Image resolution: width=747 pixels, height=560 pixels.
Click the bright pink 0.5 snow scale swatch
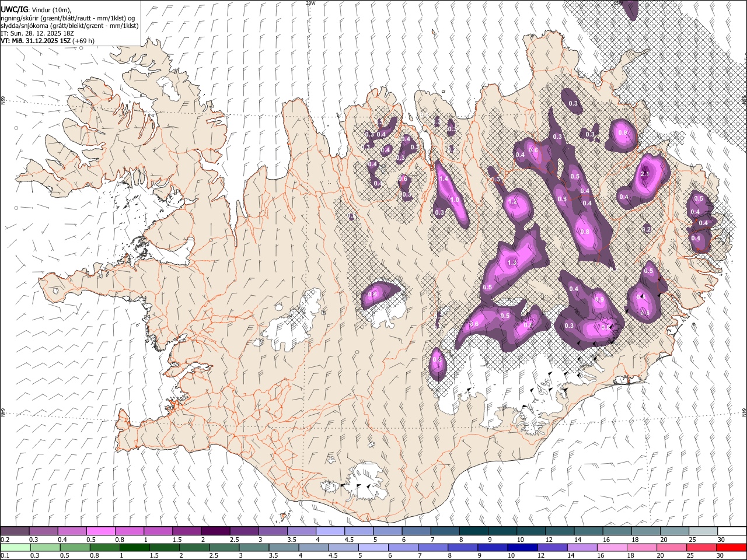[100, 531]
